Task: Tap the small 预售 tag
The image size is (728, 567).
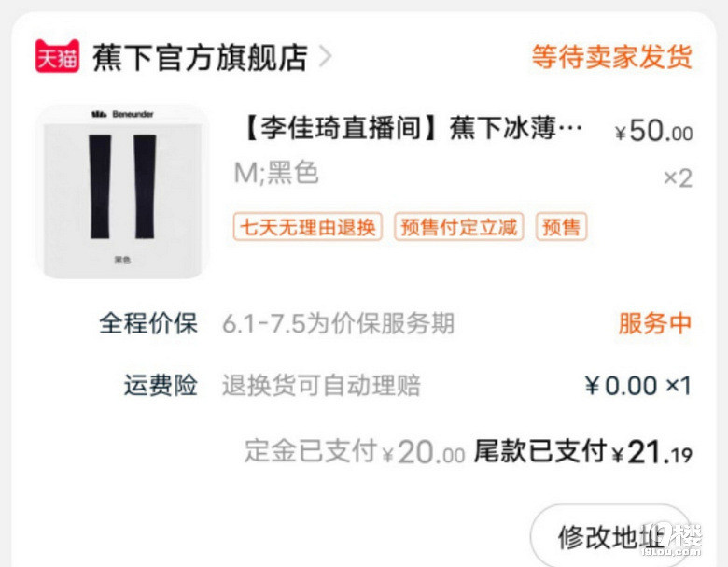Action: pos(561,227)
